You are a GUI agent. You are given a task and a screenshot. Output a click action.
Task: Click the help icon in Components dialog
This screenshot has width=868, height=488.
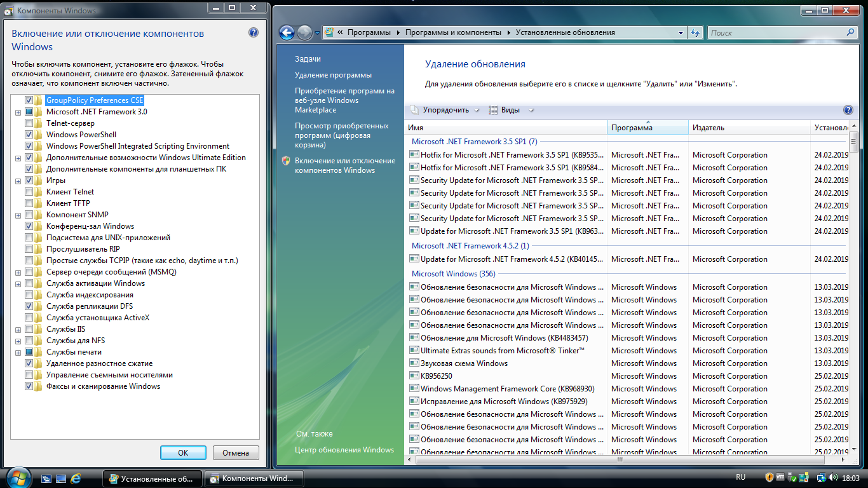pos(253,33)
